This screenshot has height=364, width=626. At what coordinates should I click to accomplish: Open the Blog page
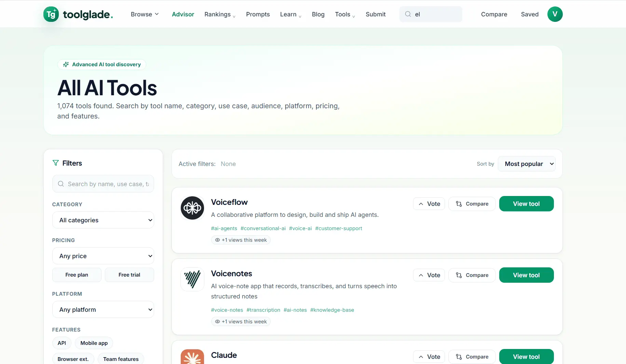tap(318, 14)
